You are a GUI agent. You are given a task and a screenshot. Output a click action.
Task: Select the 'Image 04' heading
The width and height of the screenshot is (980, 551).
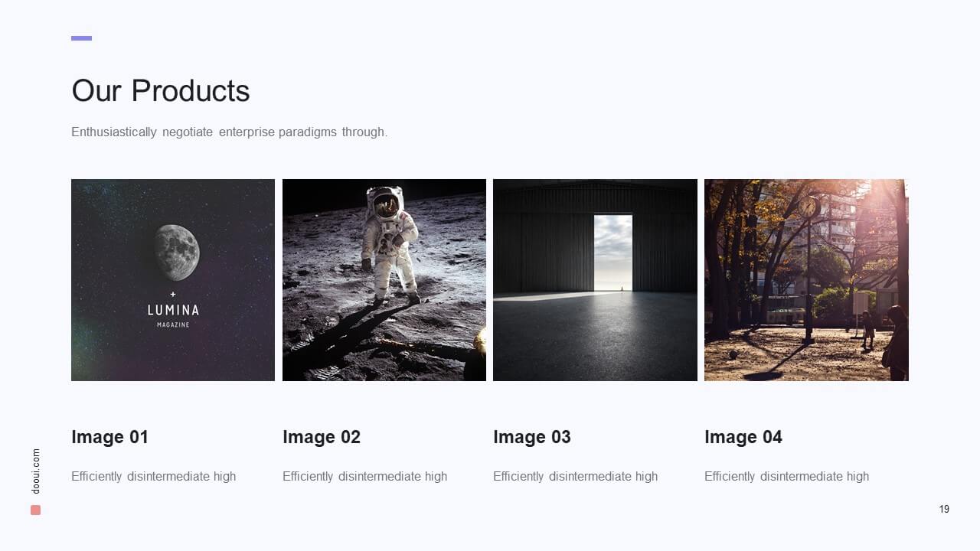click(743, 437)
